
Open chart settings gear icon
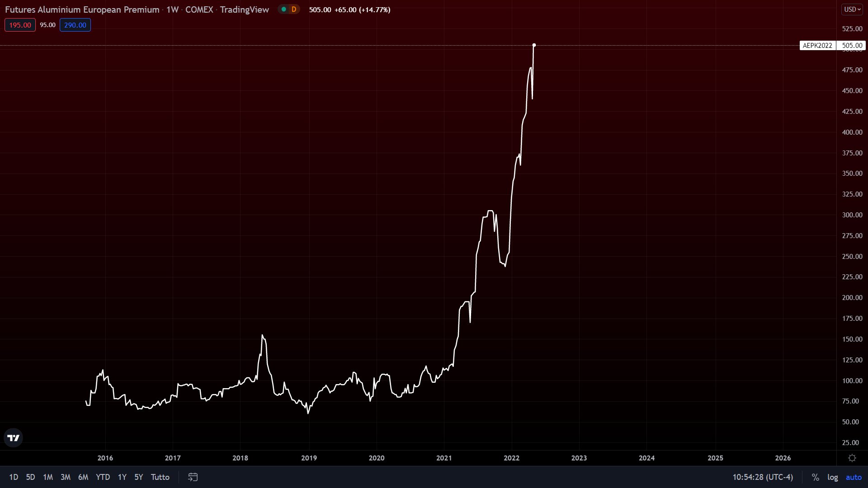pos(852,458)
